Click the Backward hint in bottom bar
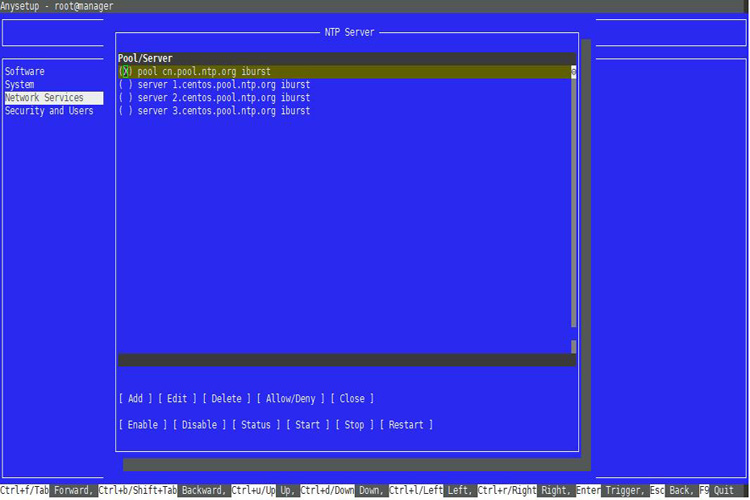This screenshot has width=750, height=500. (x=203, y=490)
